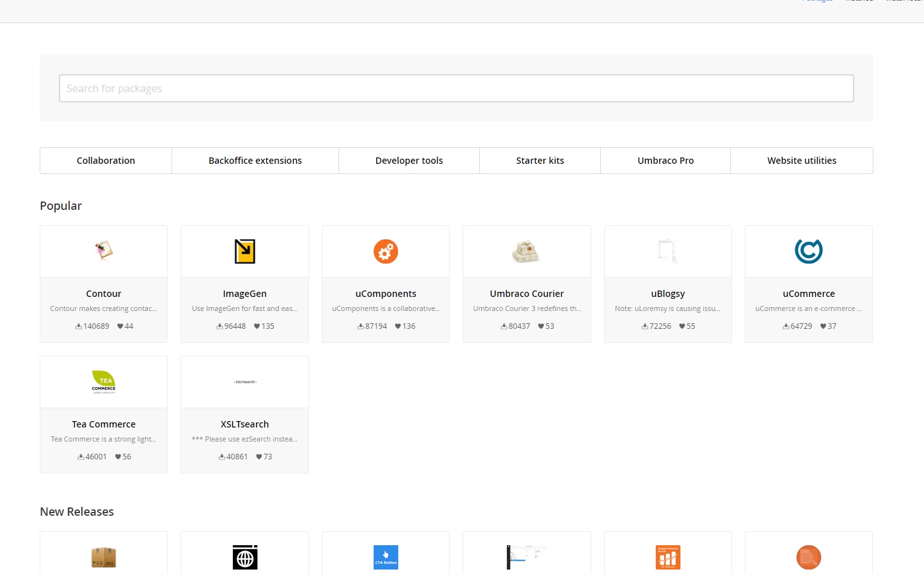Open the blue CTA Button package icon

(386, 557)
